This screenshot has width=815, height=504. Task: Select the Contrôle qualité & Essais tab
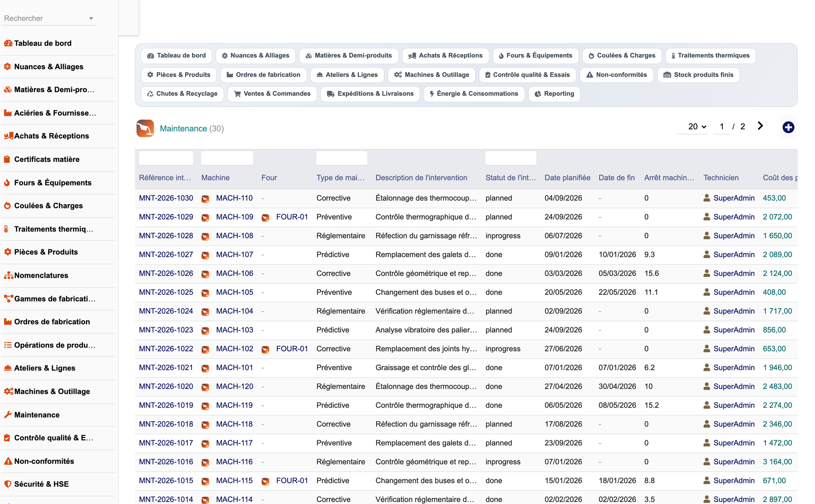tap(528, 75)
